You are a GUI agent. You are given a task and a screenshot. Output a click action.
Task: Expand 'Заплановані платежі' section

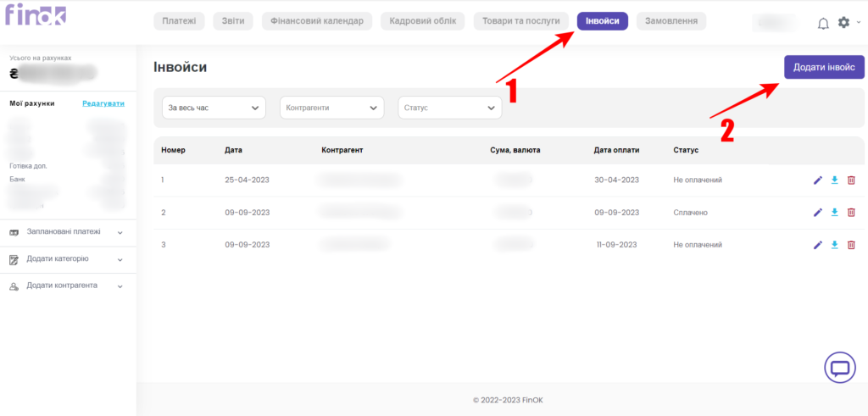tap(66, 231)
